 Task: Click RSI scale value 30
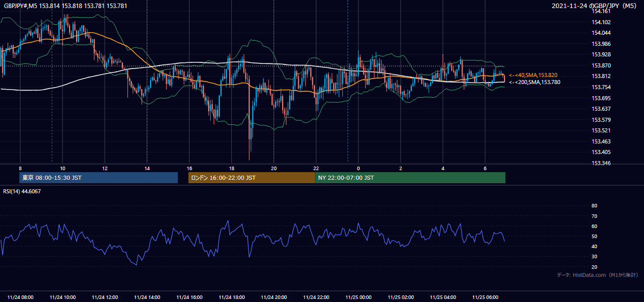594,257
